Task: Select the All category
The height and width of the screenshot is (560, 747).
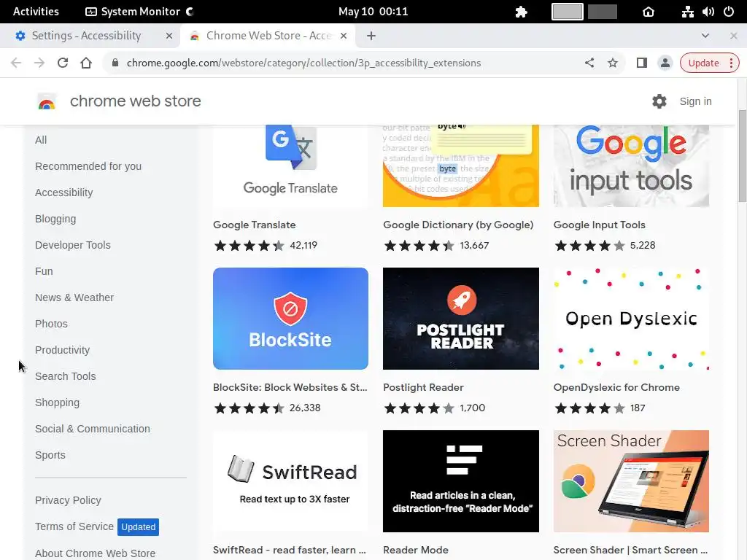Action: click(41, 140)
